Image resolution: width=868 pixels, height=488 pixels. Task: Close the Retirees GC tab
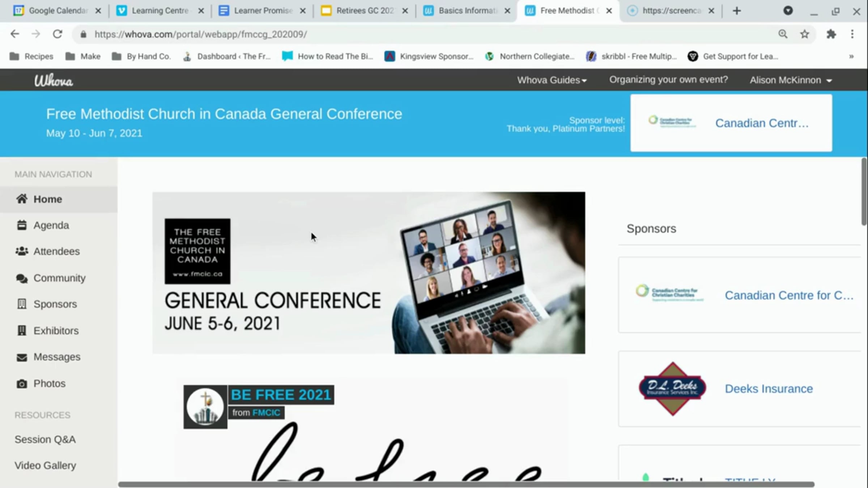pos(405,11)
